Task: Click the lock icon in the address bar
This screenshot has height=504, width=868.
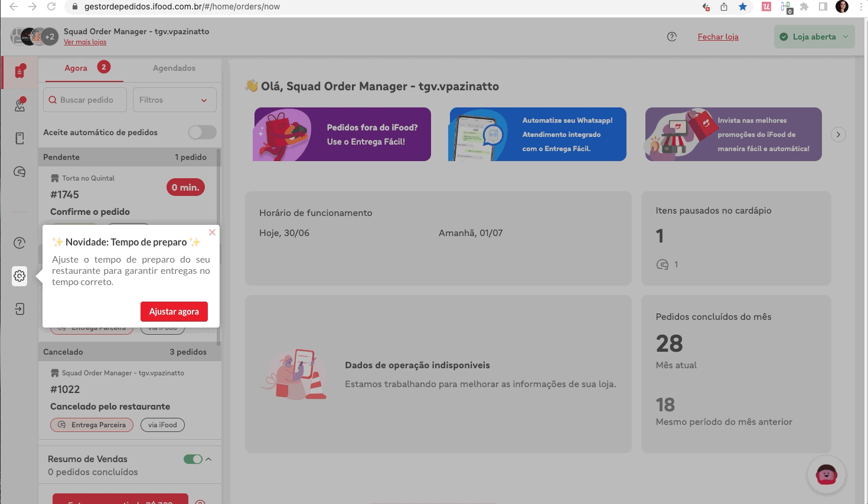Action: (74, 6)
